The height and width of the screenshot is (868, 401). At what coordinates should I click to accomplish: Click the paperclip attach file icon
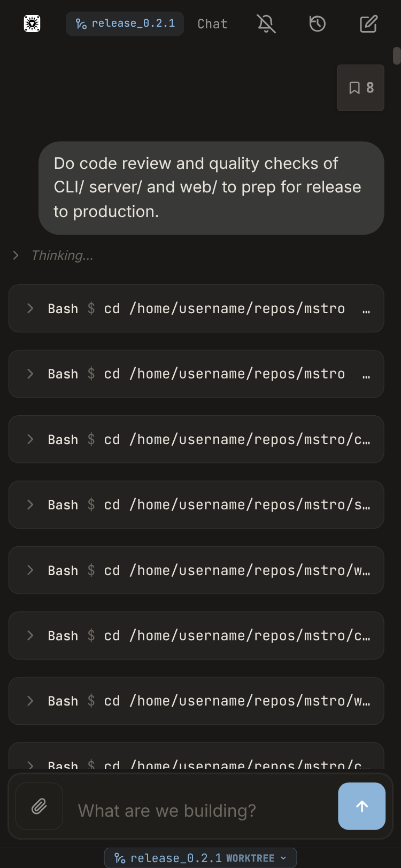[x=39, y=806]
